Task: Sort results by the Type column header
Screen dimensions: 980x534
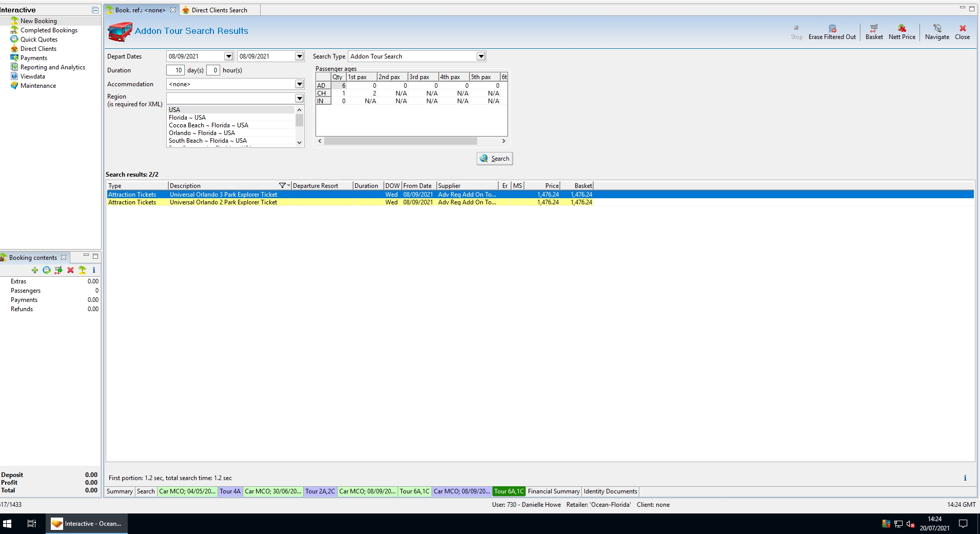Action: click(x=137, y=186)
